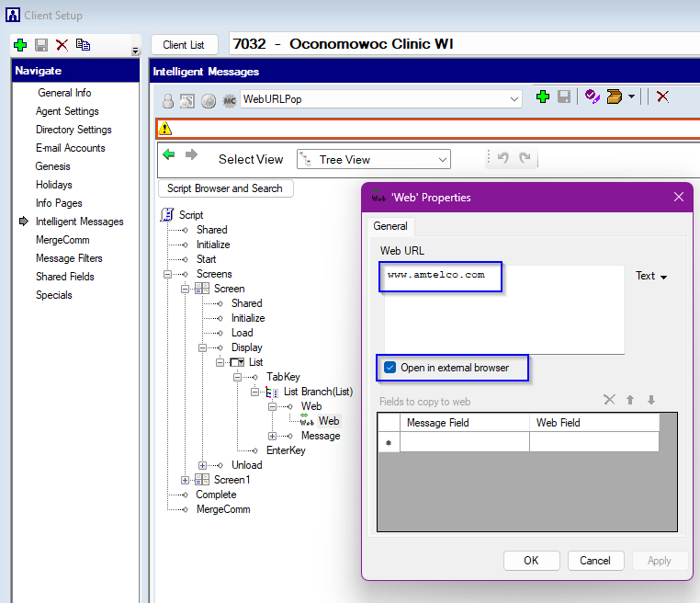Click the copy documents icon above Navigate
The height and width of the screenshot is (603, 700).
coord(83,45)
